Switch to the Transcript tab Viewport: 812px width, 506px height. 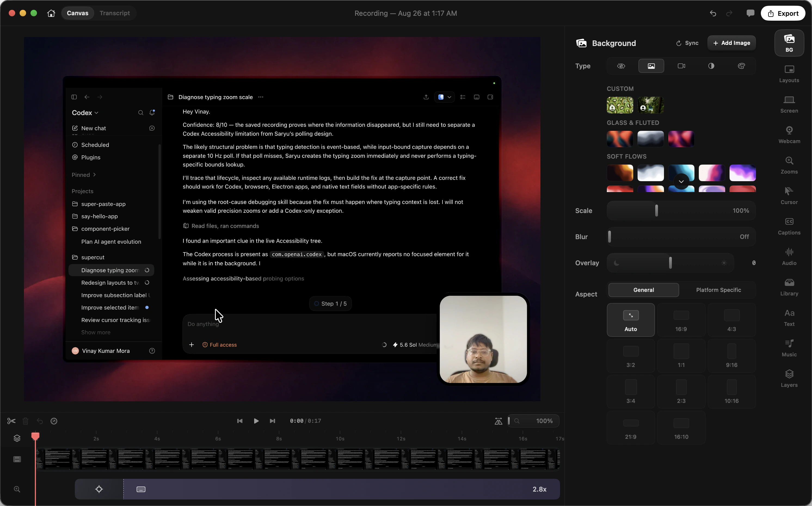tap(115, 13)
